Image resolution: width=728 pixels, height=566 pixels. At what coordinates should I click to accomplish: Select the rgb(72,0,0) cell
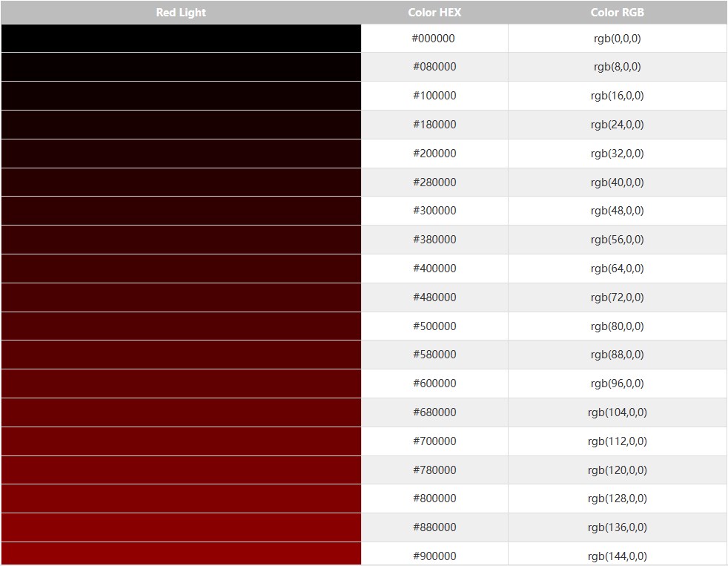point(618,297)
